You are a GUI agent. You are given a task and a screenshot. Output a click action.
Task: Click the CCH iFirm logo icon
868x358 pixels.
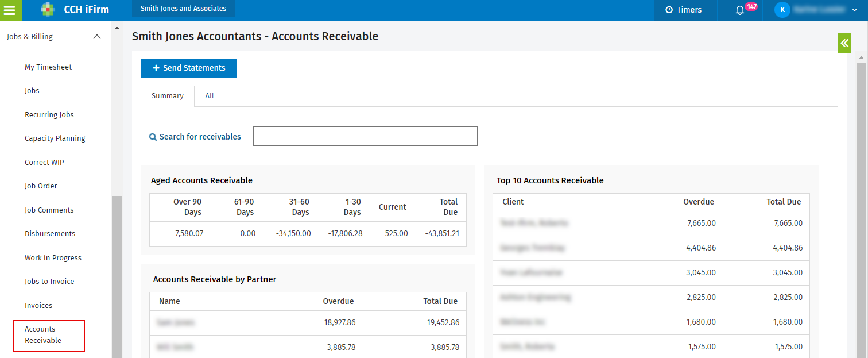pyautogui.click(x=48, y=10)
